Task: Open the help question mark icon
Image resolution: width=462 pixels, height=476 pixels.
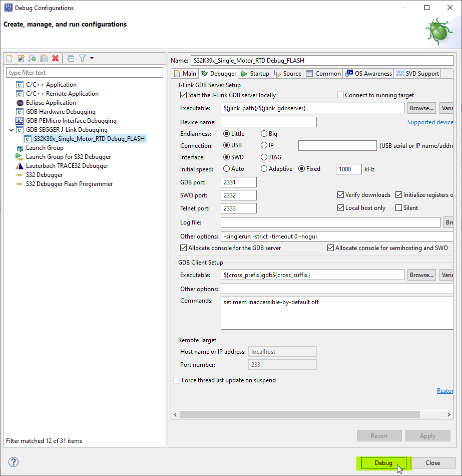Action: pos(14,462)
